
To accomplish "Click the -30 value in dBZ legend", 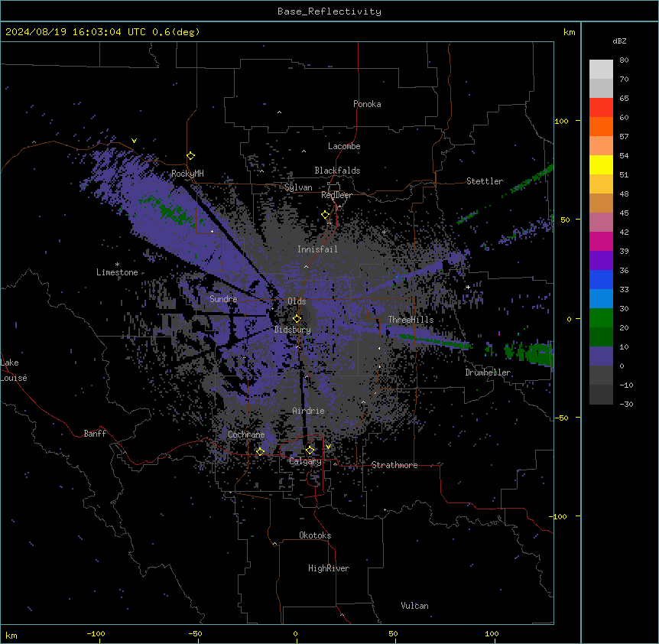I will (x=626, y=405).
